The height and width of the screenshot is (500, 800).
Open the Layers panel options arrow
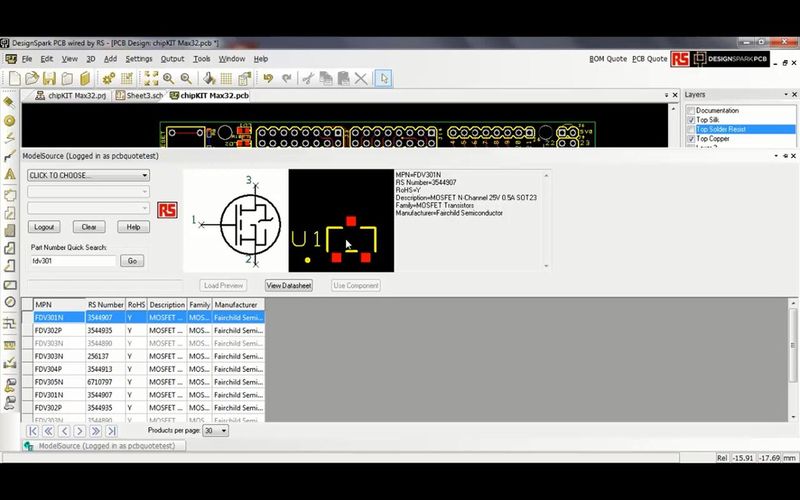(x=786, y=95)
